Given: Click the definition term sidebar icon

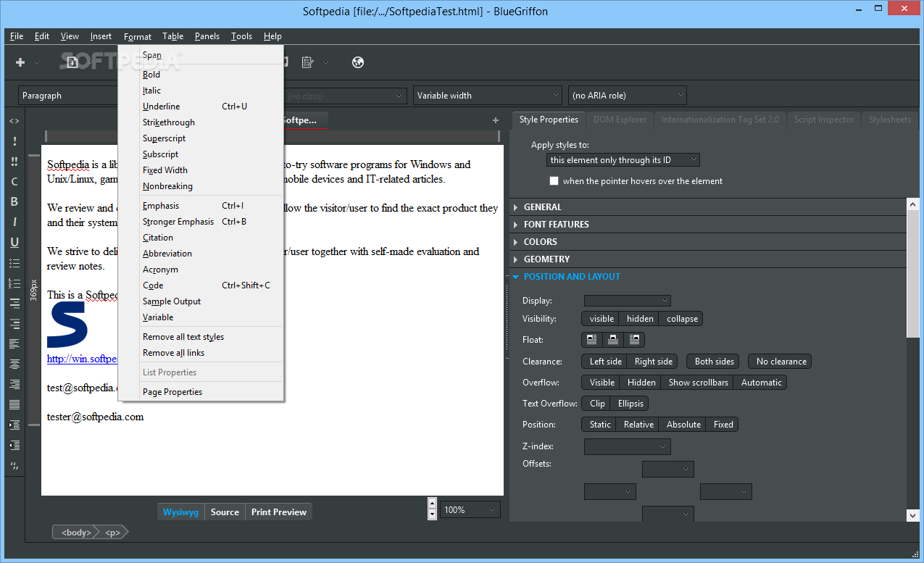Looking at the screenshot, I should [x=14, y=304].
